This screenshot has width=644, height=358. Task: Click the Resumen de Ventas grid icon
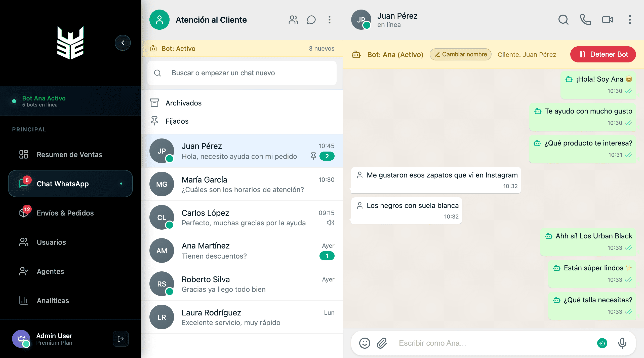23,154
